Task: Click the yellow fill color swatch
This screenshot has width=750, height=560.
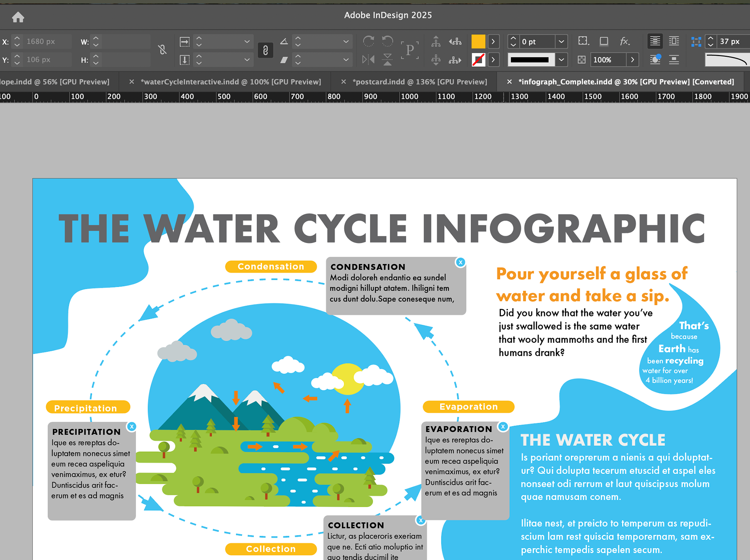Action: (478, 41)
